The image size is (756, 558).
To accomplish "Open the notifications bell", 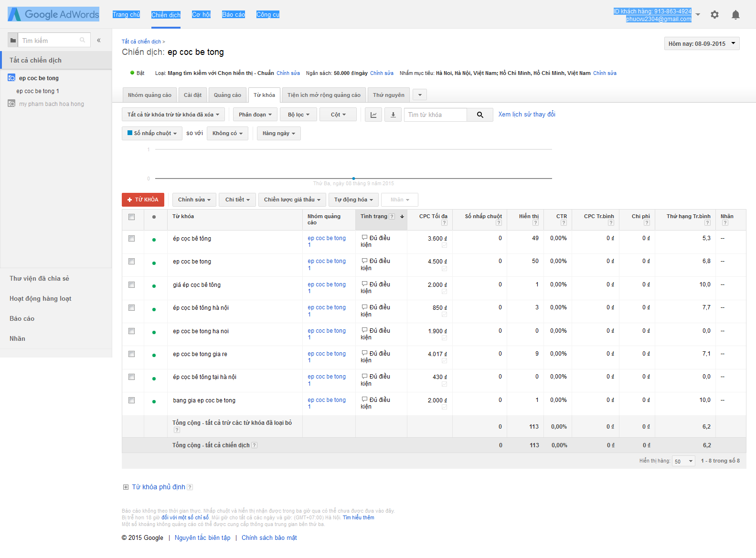I will (735, 15).
